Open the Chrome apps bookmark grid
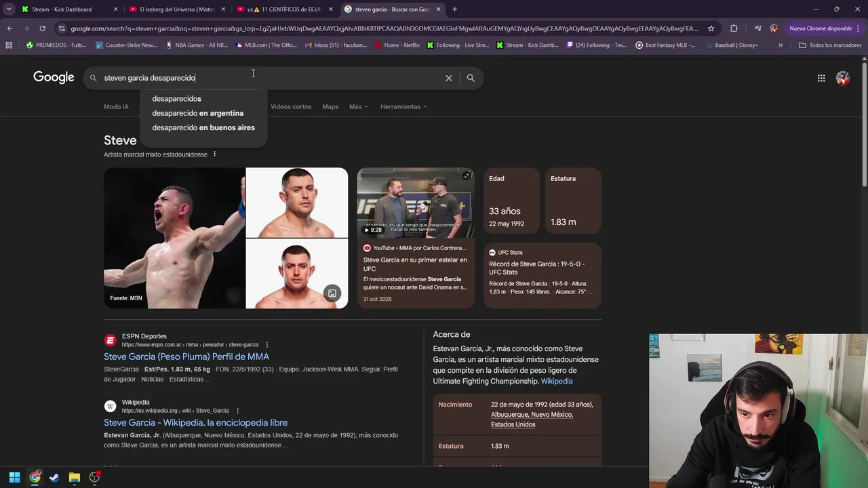Image resolution: width=868 pixels, height=488 pixels. coord(9,45)
